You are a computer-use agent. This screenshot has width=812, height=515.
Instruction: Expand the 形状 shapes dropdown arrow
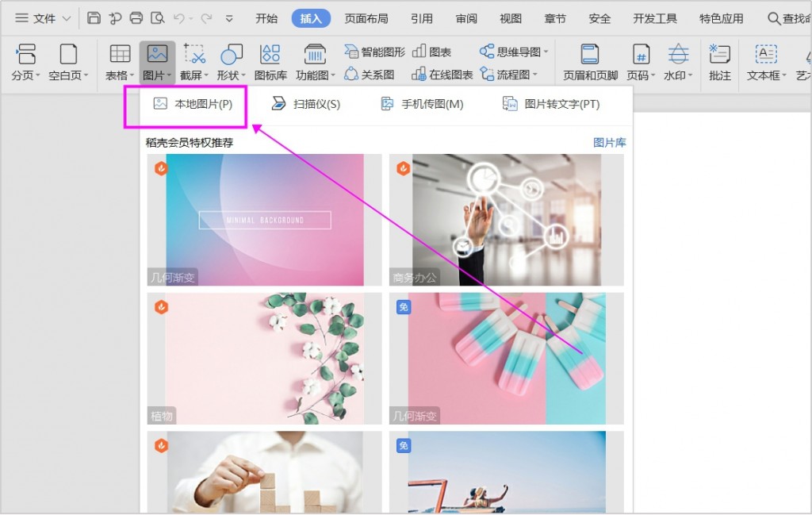coord(243,75)
